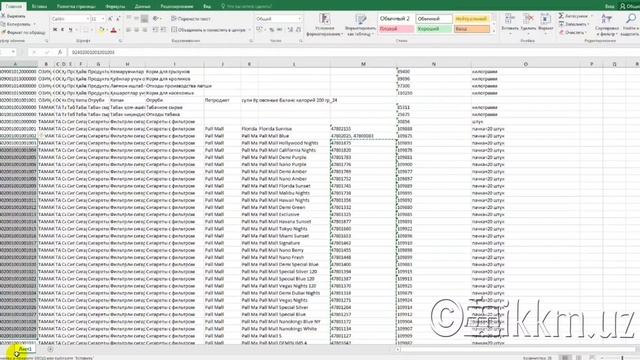
Task: Open the Font group dialog launcher
Action: click(120, 41)
